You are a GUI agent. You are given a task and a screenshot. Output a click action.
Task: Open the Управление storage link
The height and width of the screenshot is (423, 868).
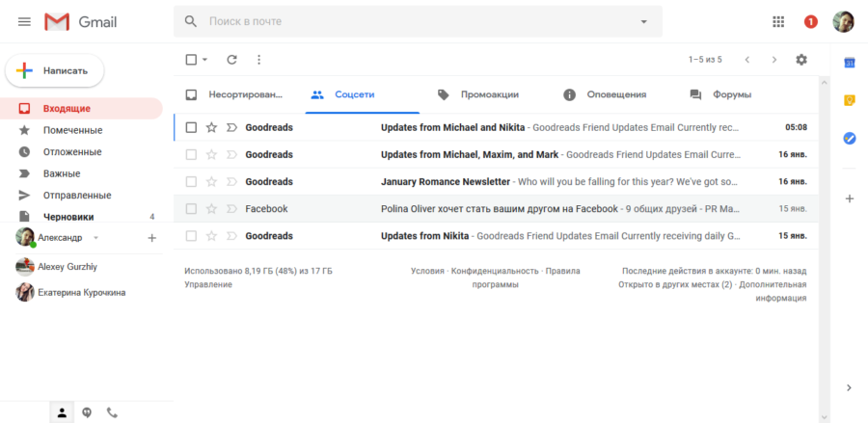pyautogui.click(x=208, y=285)
